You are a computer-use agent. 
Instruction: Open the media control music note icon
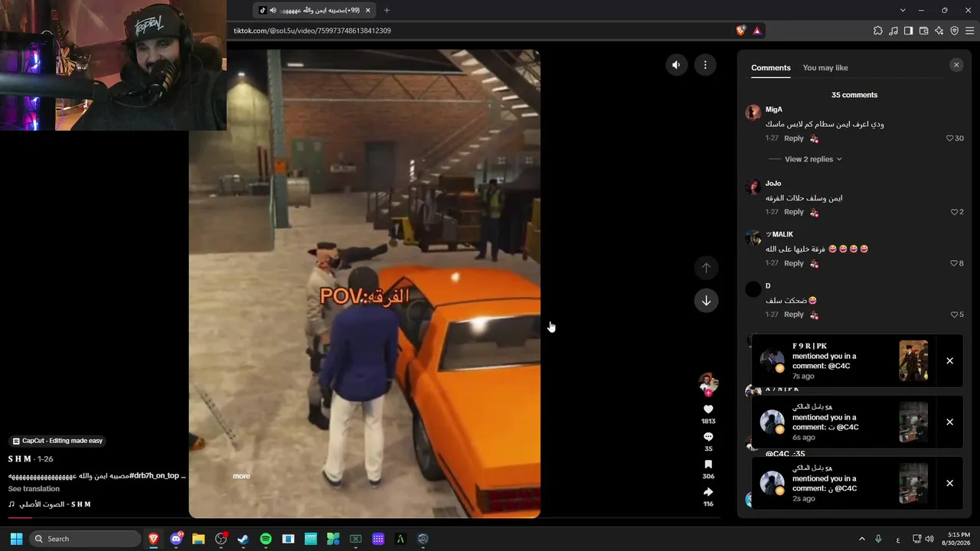[893, 31]
